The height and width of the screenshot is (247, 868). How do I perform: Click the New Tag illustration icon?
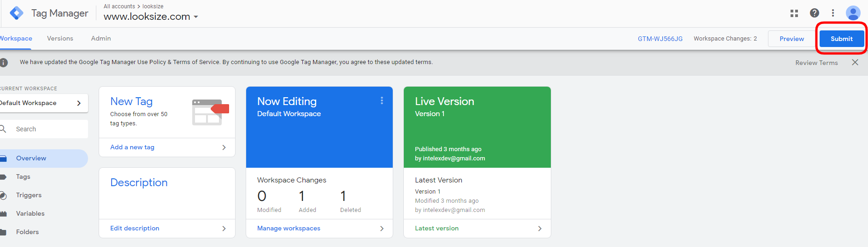211,112
